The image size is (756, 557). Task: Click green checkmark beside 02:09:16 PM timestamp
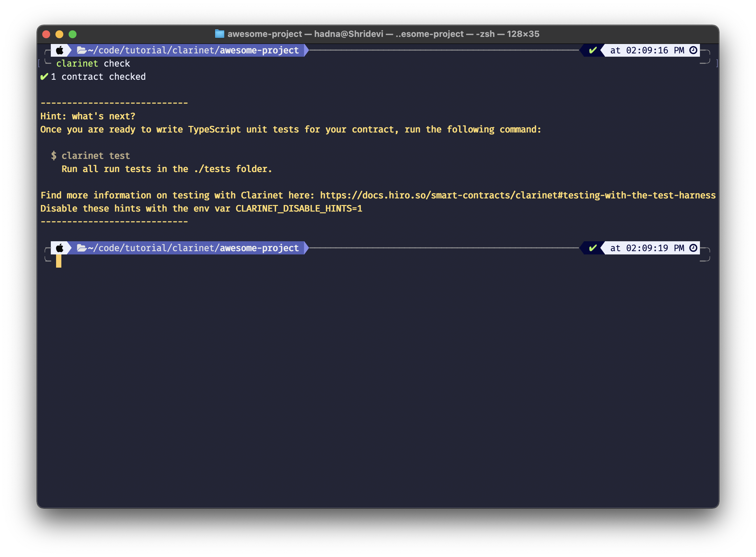pyautogui.click(x=593, y=50)
